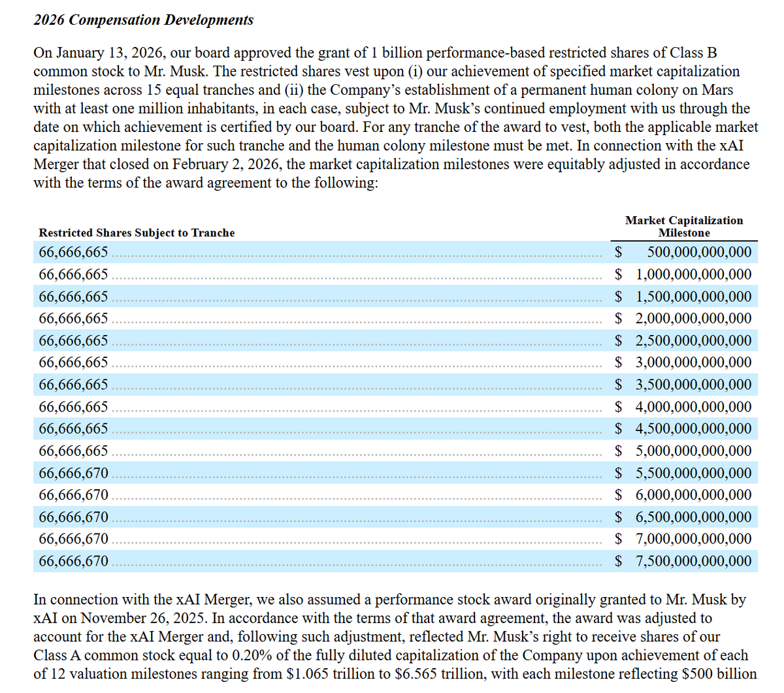Select the 2,000,000,000,000 milestone value

(x=694, y=318)
